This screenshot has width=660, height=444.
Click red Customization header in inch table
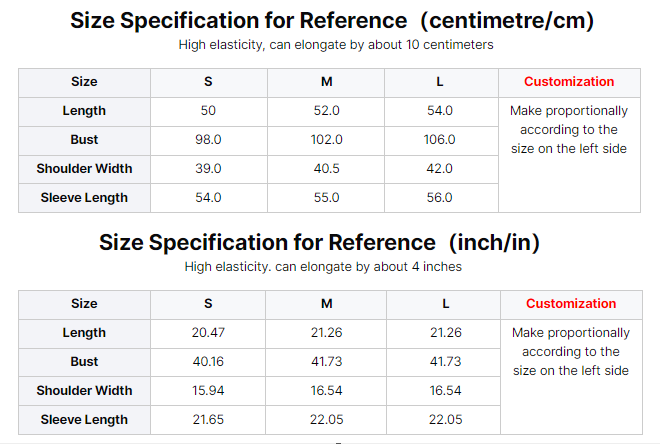(x=571, y=304)
